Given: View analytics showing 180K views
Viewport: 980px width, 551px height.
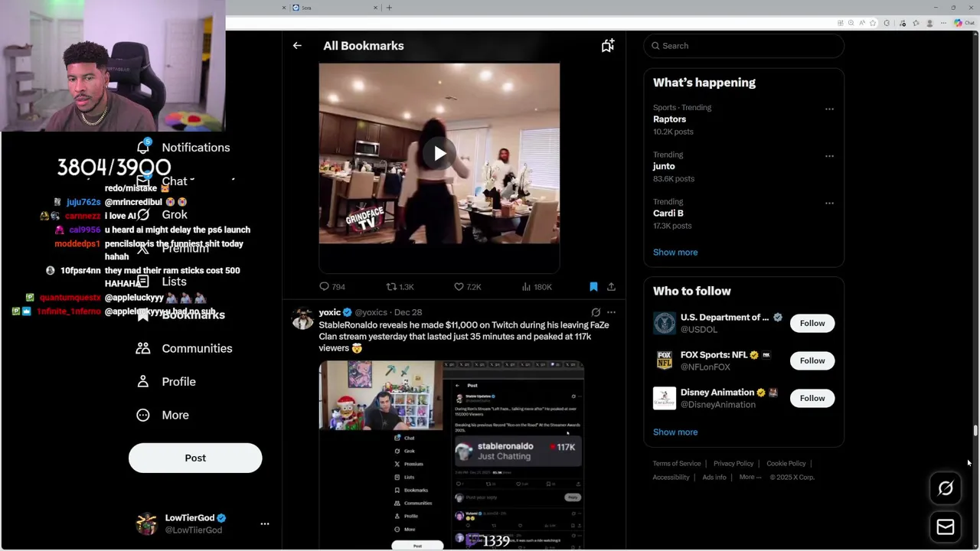Looking at the screenshot, I should 537,287.
